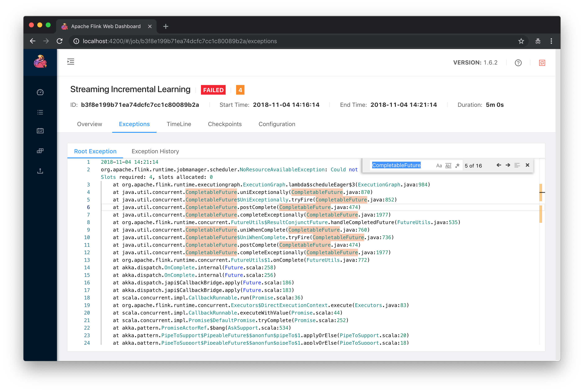The image size is (584, 392).
Task: Collapse the sidebar with menu fold icon
Action: coord(71,62)
